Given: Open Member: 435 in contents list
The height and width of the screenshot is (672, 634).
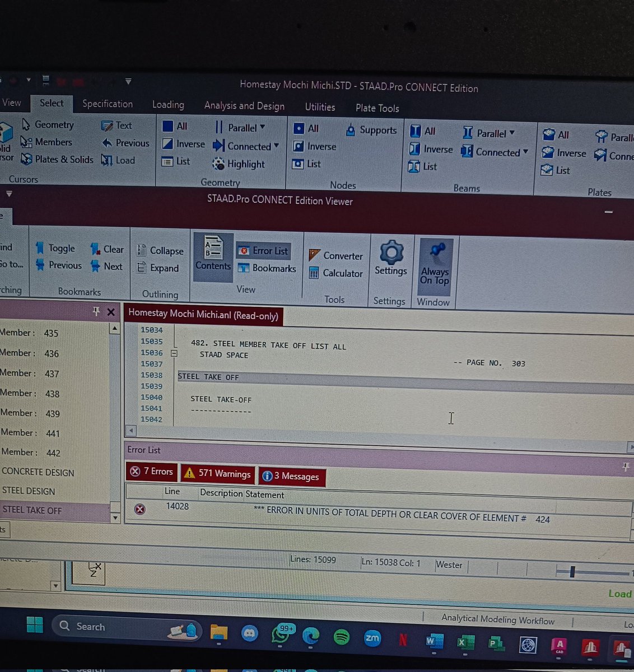Looking at the screenshot, I should [x=29, y=333].
